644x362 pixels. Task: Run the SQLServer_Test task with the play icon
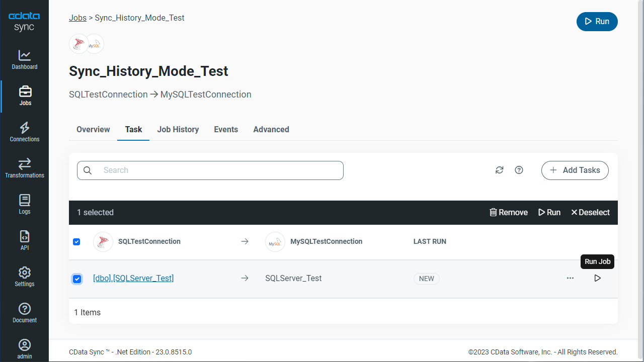point(597,278)
